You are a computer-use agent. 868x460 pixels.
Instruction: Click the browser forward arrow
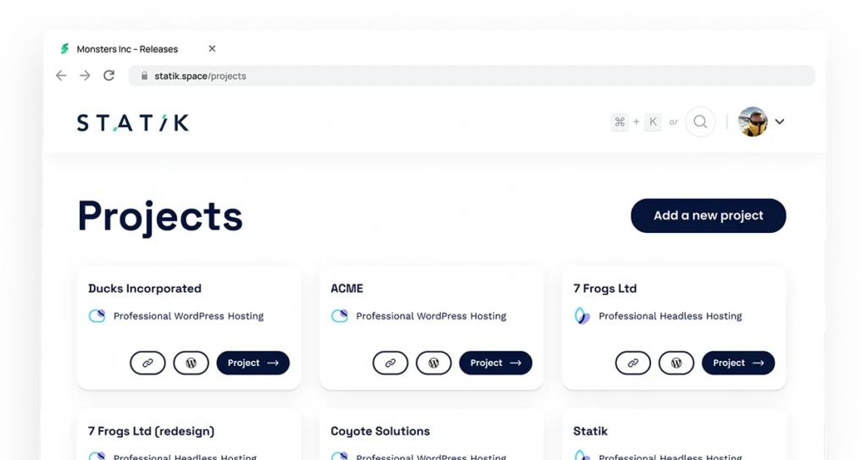point(85,76)
